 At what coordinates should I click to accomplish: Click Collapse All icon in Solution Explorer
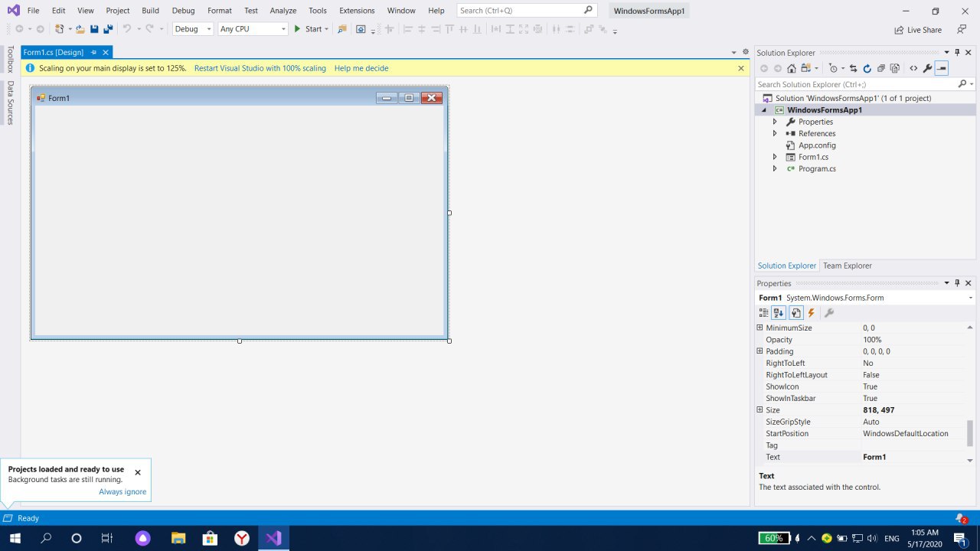point(881,68)
